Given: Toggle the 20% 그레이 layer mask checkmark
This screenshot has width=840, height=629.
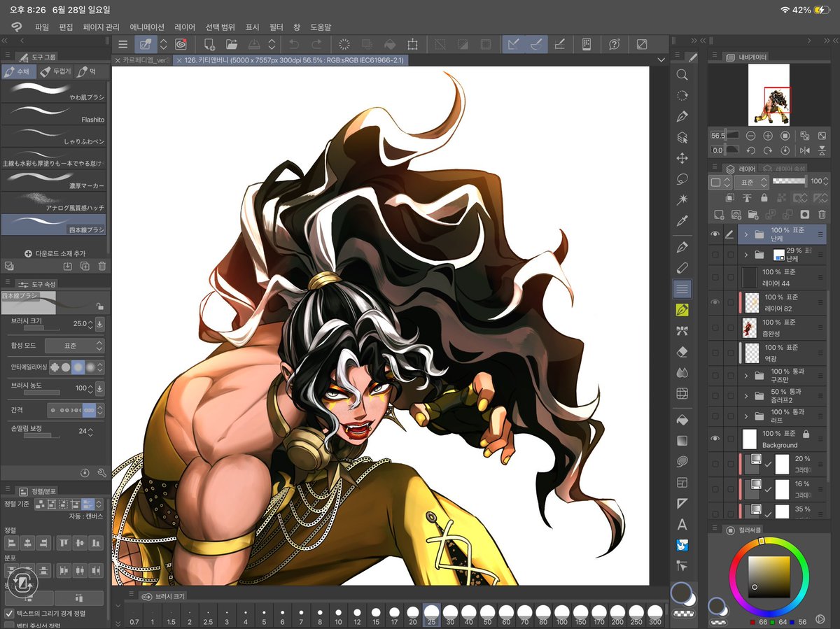Looking at the screenshot, I should pyautogui.click(x=768, y=464).
